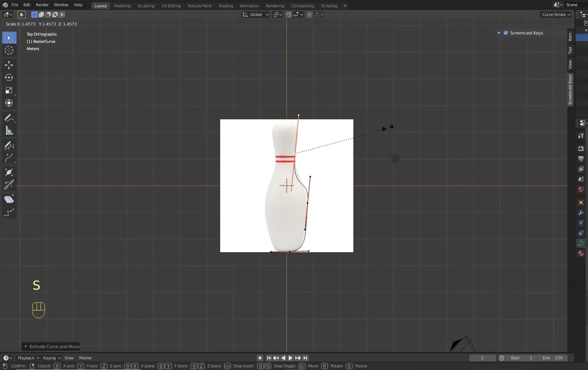The image size is (588, 370).
Task: Click the Marker menu in timeline
Action: (85, 358)
